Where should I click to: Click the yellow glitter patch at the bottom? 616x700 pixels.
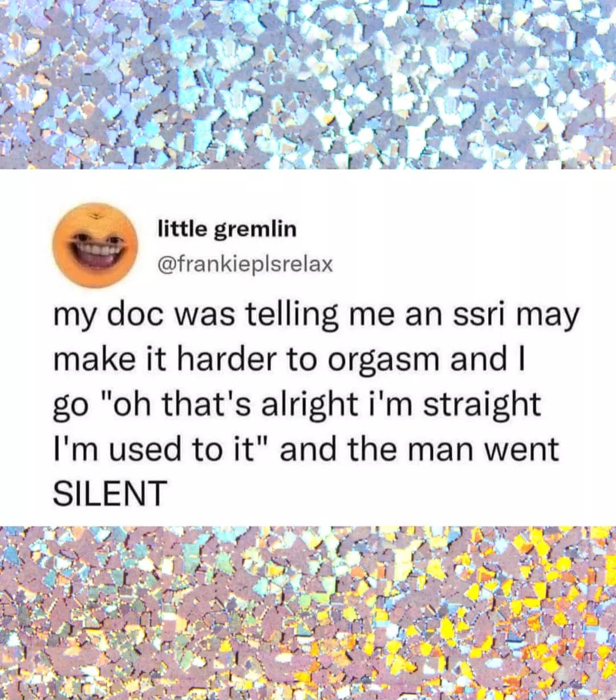coord(513,610)
